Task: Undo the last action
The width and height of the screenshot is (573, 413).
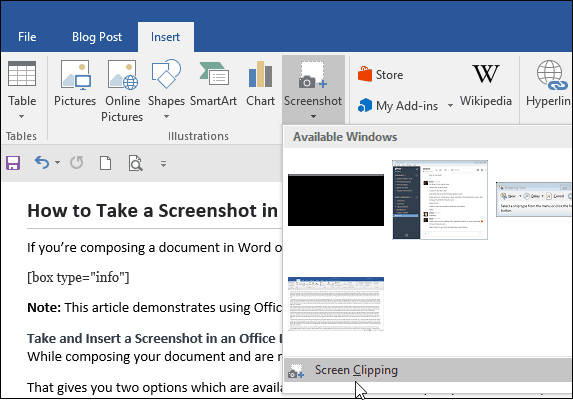Action: (x=42, y=163)
